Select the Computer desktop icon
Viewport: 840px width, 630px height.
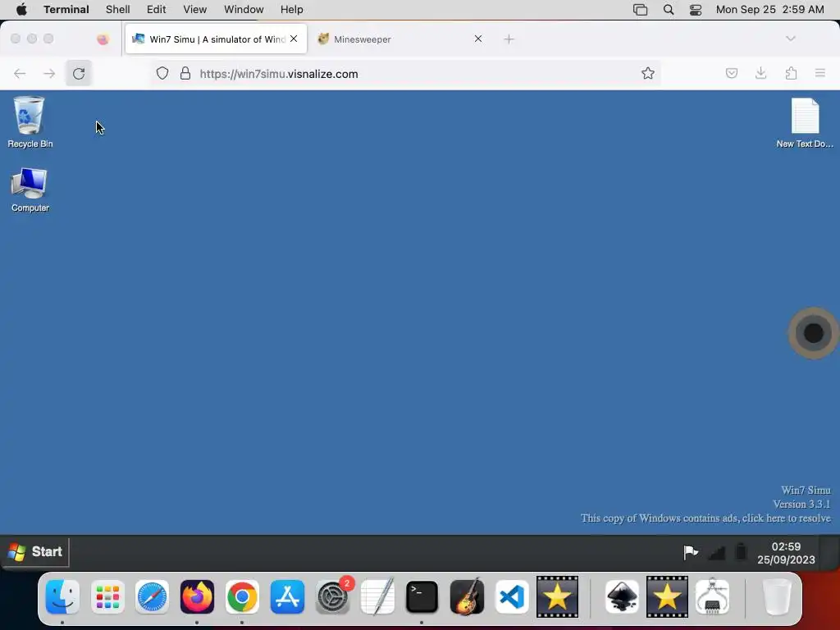[x=30, y=189]
